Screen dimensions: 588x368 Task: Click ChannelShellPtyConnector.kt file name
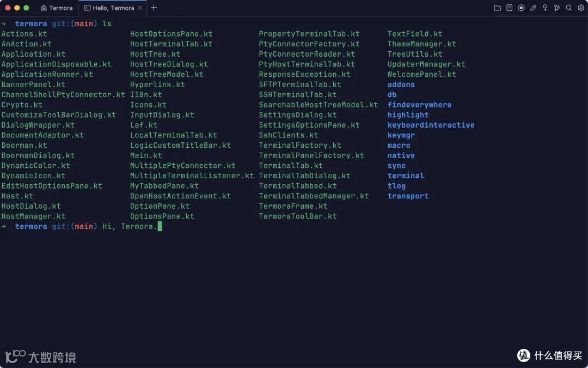(63, 95)
